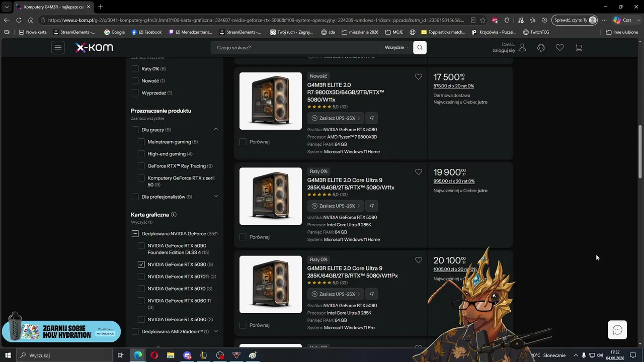Open Task View on the taskbar
Viewport: 644px width, 362px height.
pyautogui.click(x=121, y=355)
